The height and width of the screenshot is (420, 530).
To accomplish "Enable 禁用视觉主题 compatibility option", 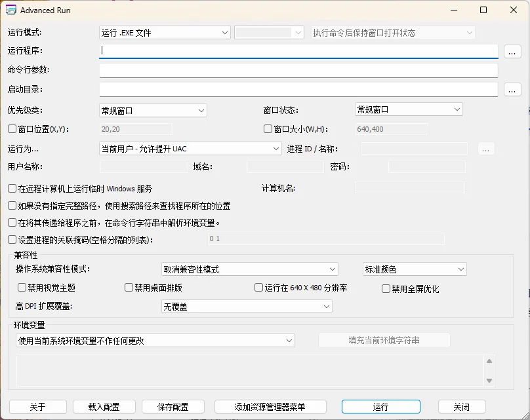I will 22,288.
